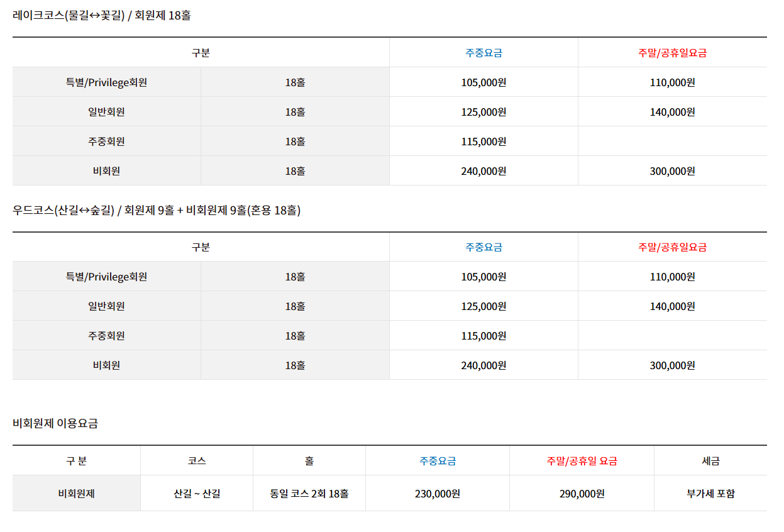Select the 230,000원 비회원제 weekday fee
784x532 pixels.
[438, 494]
